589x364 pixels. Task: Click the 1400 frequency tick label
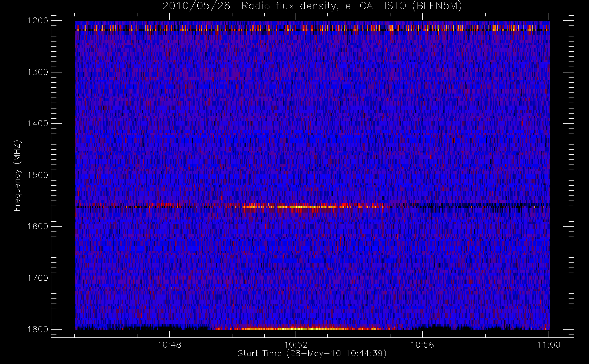[38, 124]
